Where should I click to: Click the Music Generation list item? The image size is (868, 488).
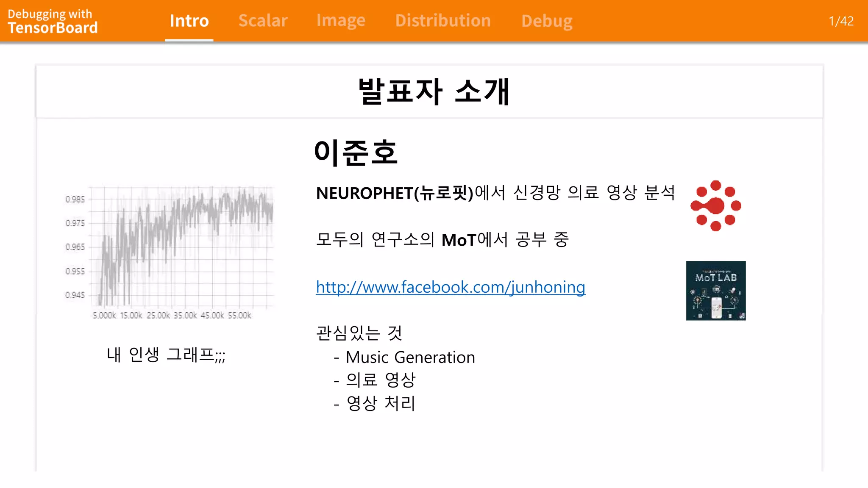point(410,357)
